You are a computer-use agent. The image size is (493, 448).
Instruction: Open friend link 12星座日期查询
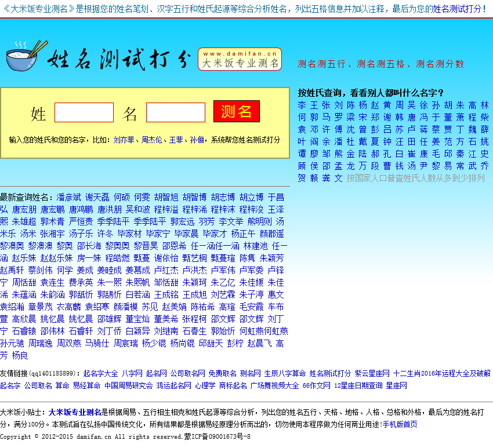coord(358,385)
